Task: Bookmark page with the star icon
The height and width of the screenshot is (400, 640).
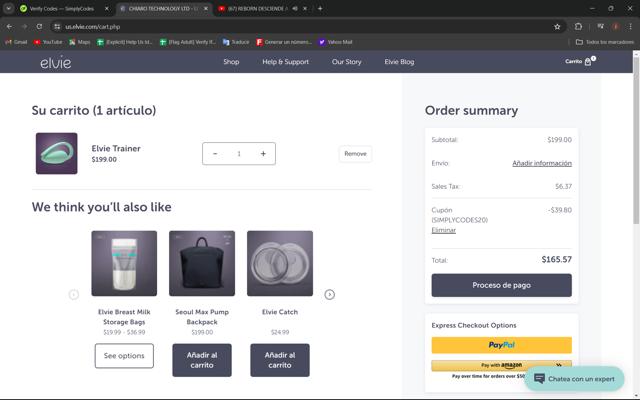Action: pyautogui.click(x=557, y=27)
